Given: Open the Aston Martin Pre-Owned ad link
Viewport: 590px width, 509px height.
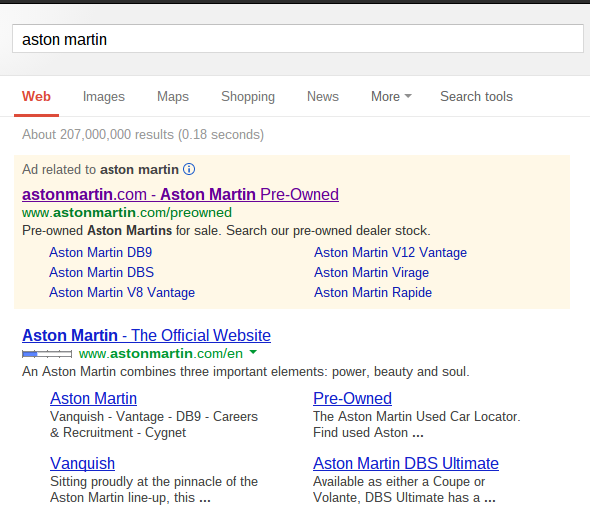Looking at the screenshot, I should [x=180, y=194].
